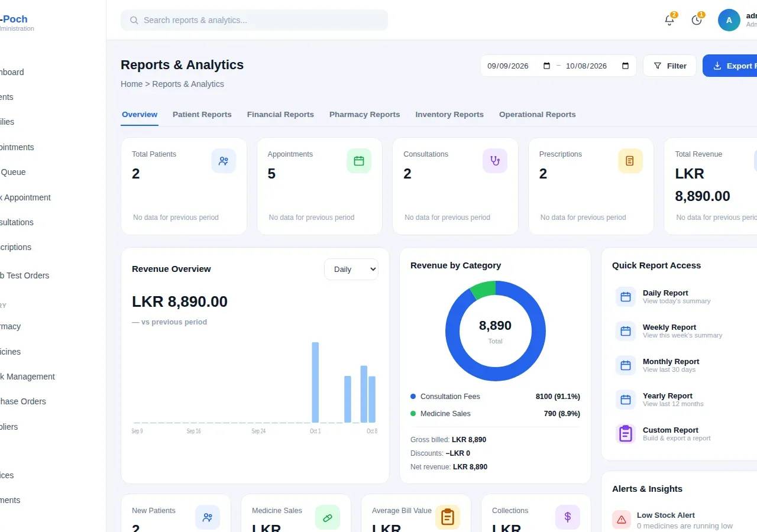Open the end date calendar picker
Screen dimensions: 757x532
[626, 66]
